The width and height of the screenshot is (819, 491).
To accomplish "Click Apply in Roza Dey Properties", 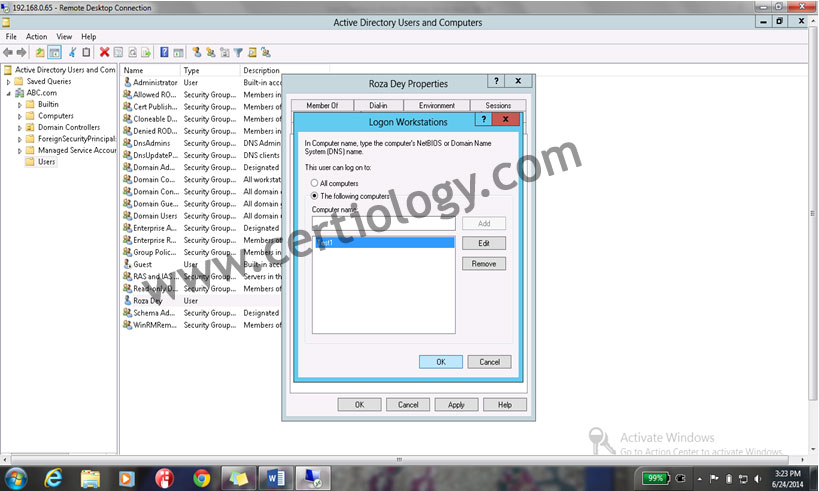I will pos(456,405).
